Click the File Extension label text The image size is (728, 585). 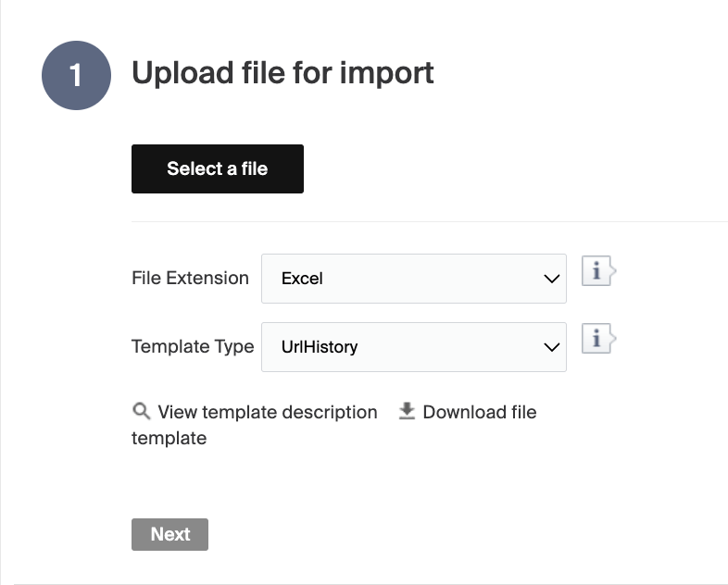[x=190, y=279]
